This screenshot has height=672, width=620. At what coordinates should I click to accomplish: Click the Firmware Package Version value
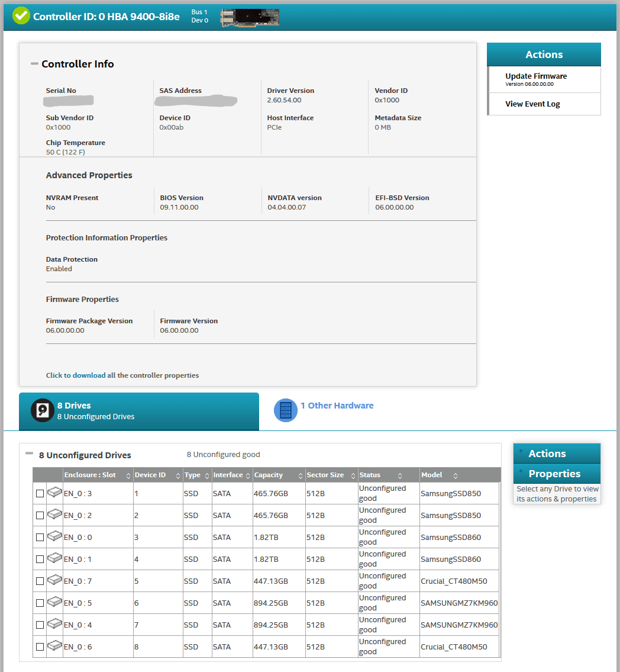click(x=65, y=330)
